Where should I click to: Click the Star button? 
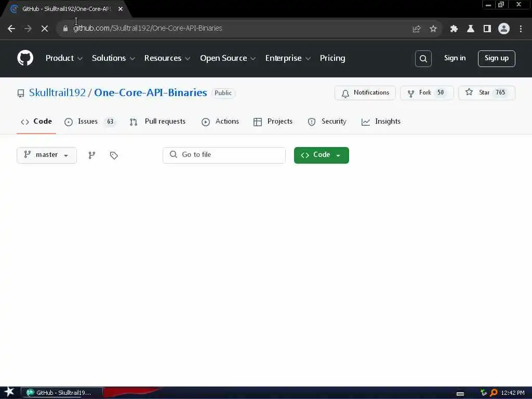tap(486, 92)
